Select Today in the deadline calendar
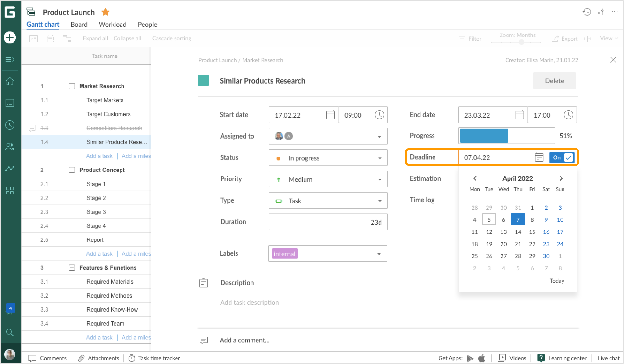This screenshot has width=624, height=364. [557, 281]
